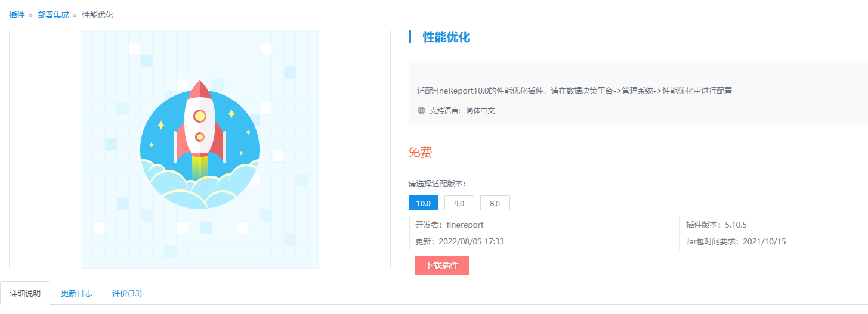This screenshot has width=868, height=314.
Task: Open the 插件 breadcrumb link
Action: pyautogui.click(x=17, y=15)
